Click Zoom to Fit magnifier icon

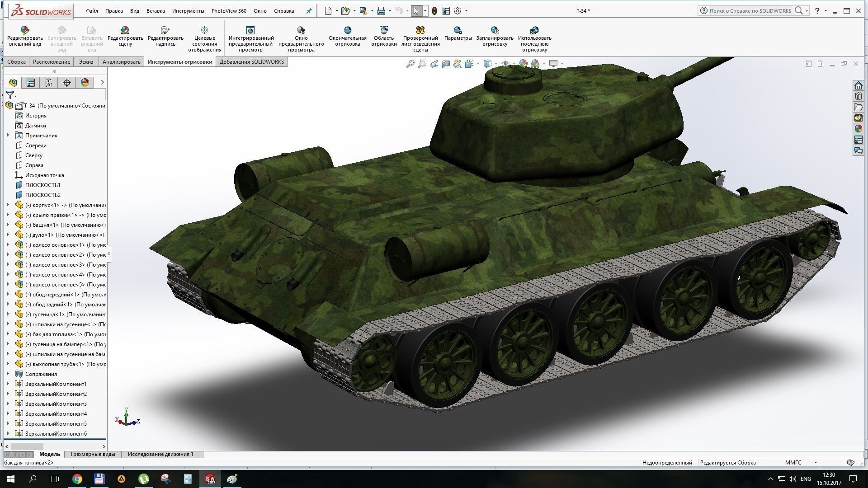click(410, 64)
